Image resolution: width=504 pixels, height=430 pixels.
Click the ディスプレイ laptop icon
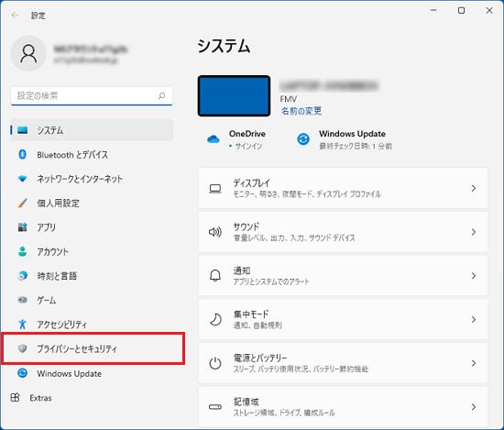pos(215,189)
